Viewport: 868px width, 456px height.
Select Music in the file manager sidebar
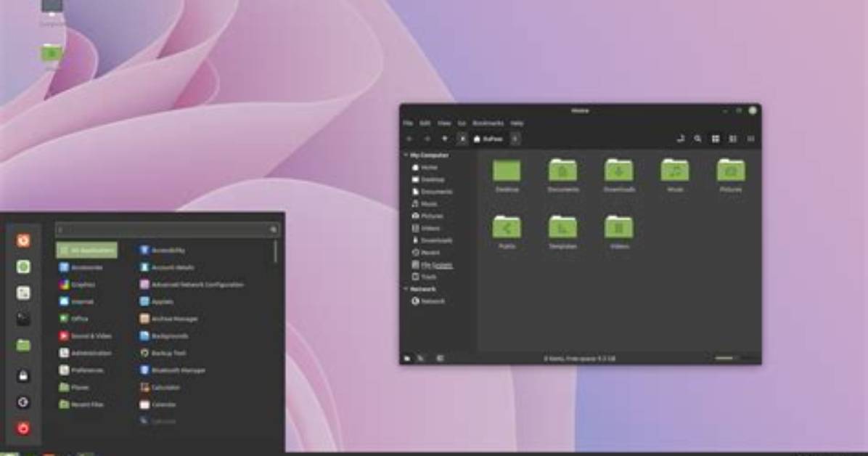tap(425, 204)
